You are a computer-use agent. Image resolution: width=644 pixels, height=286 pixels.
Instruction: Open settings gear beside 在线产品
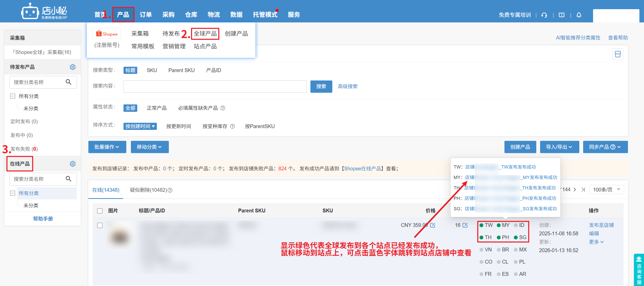point(73,164)
